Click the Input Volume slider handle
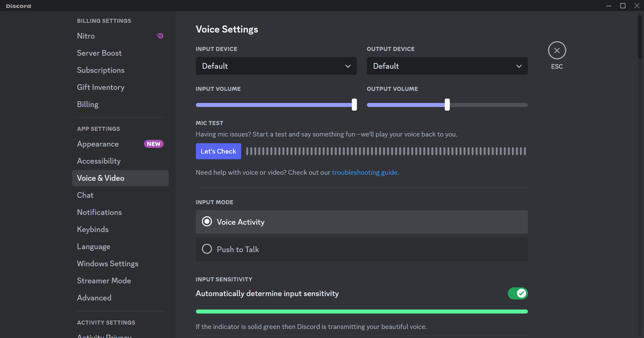The width and height of the screenshot is (644, 338). [x=354, y=105]
